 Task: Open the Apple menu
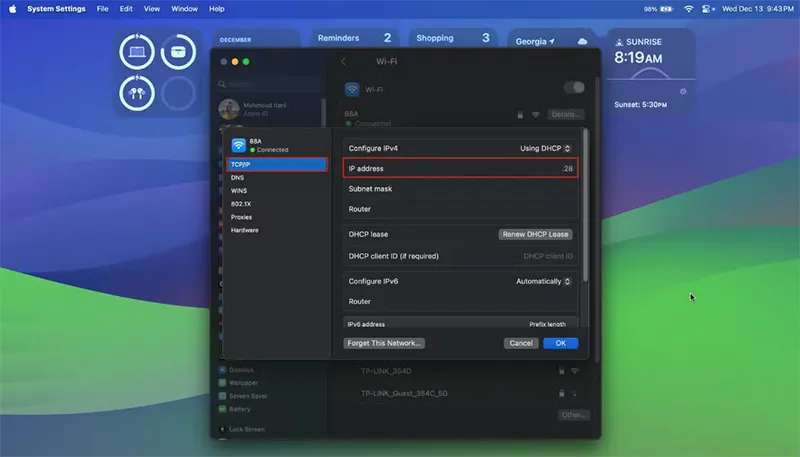click(x=12, y=9)
